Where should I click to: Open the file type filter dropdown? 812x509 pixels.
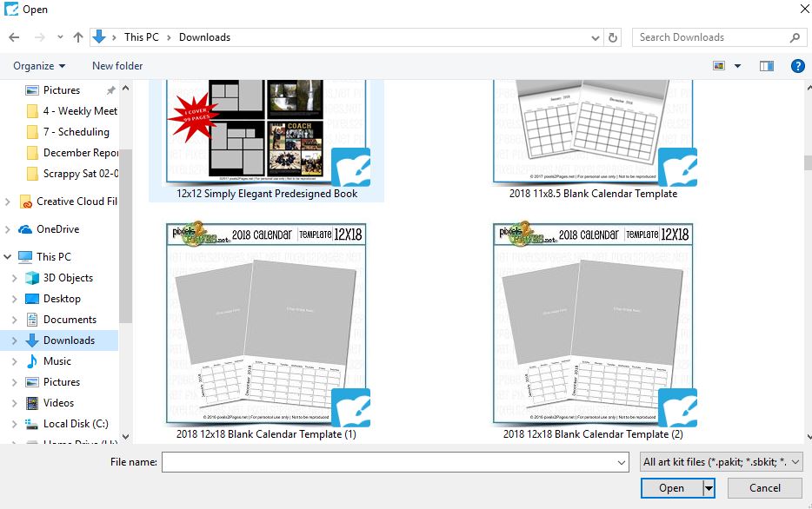721,462
